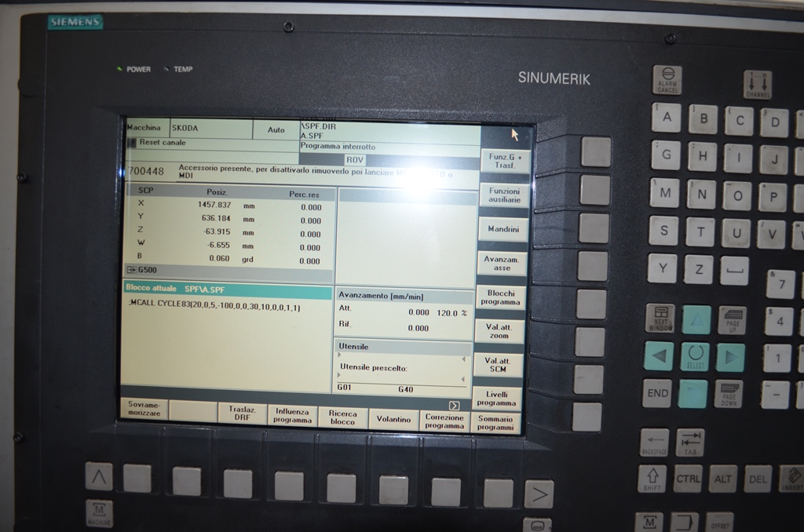
Task: Click the Reset canale status text
Action: (x=163, y=143)
